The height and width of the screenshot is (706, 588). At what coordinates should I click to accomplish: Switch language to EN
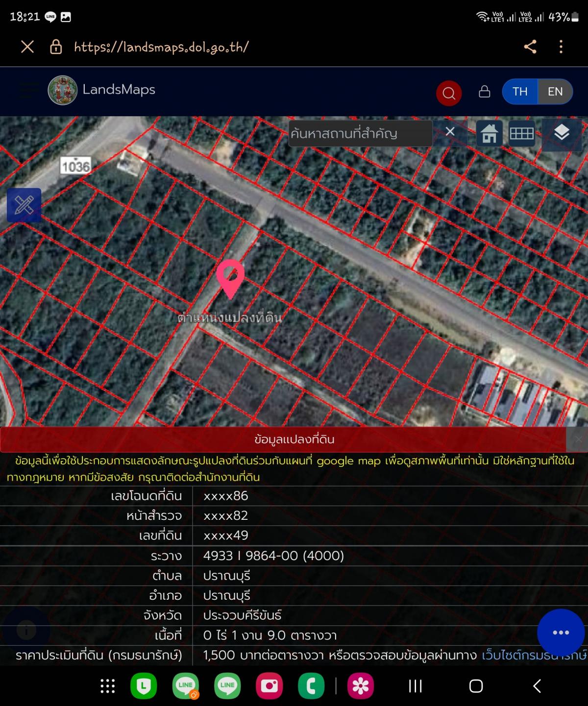click(555, 92)
